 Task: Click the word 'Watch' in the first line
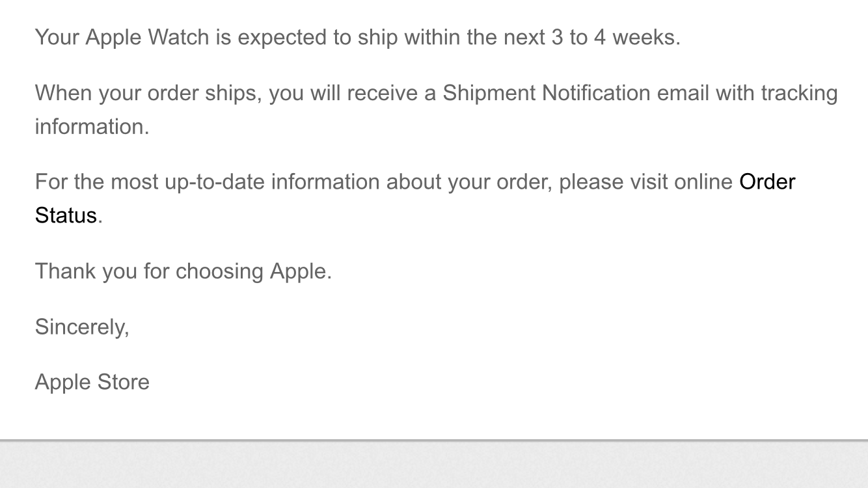(x=178, y=37)
